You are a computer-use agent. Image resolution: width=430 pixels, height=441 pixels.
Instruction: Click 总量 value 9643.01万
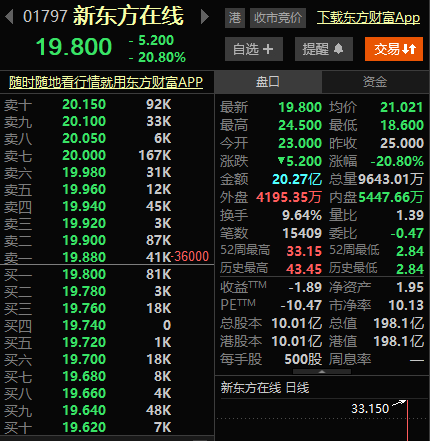click(391, 179)
